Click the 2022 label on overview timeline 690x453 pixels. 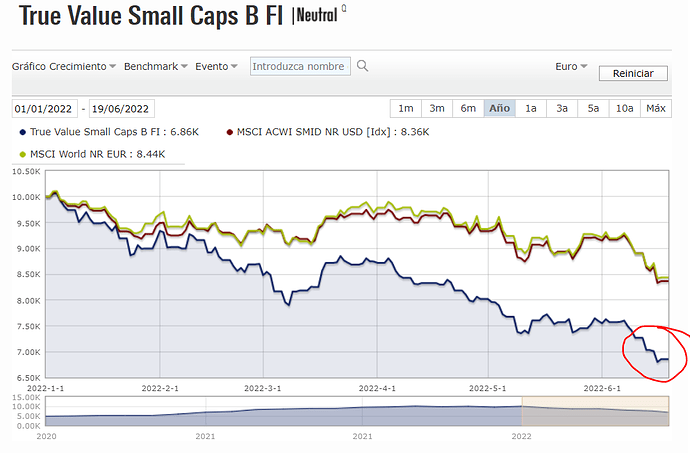pyautogui.click(x=521, y=436)
